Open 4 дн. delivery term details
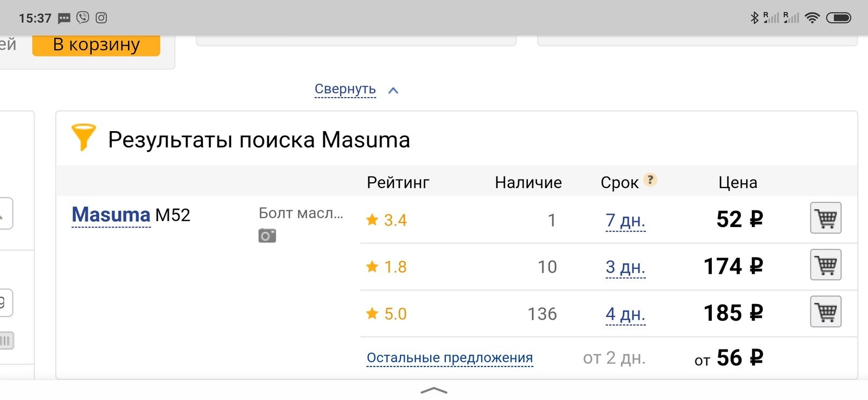 626,314
